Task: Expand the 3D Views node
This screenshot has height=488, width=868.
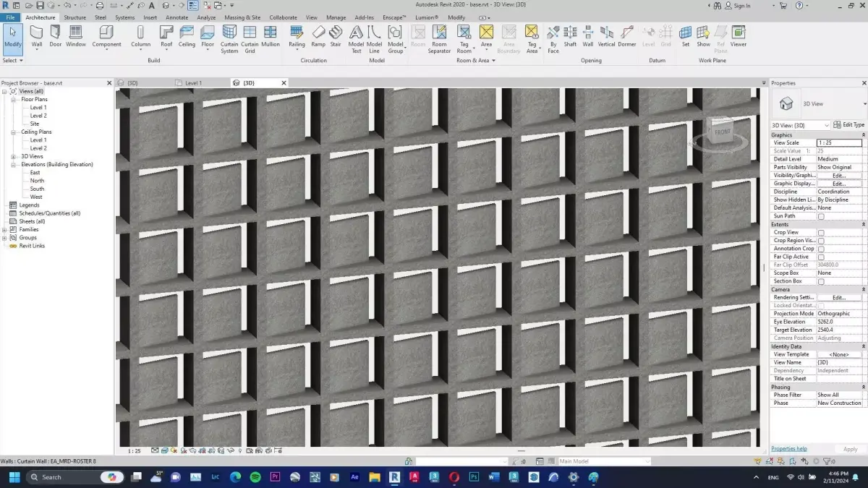Action: 13,156
